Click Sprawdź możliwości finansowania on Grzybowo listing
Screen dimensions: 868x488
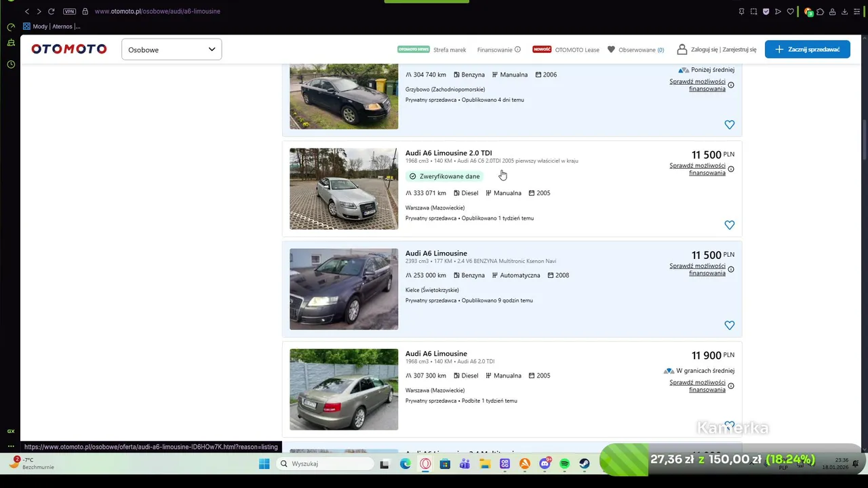[697, 85]
